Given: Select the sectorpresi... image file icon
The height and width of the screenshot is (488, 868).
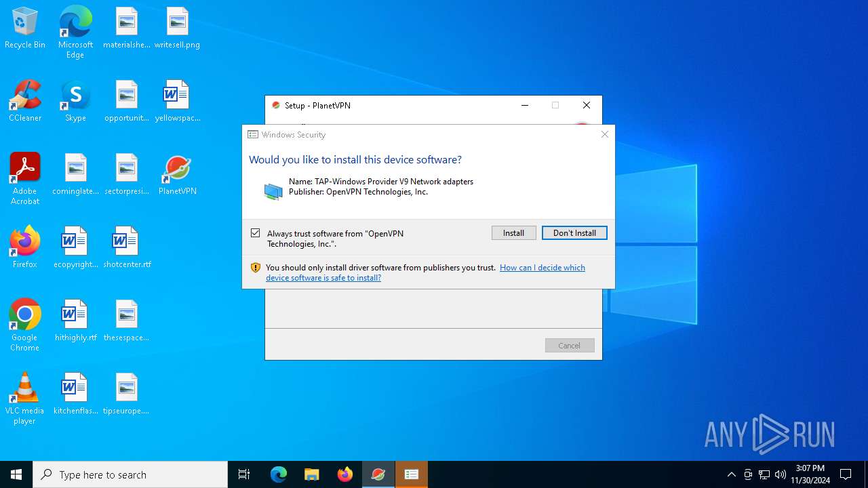Looking at the screenshot, I should (127, 175).
